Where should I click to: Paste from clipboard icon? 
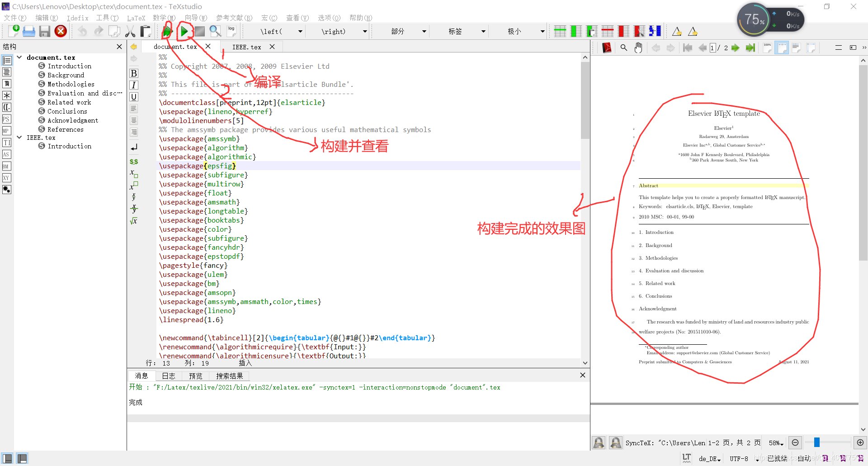[x=146, y=31]
